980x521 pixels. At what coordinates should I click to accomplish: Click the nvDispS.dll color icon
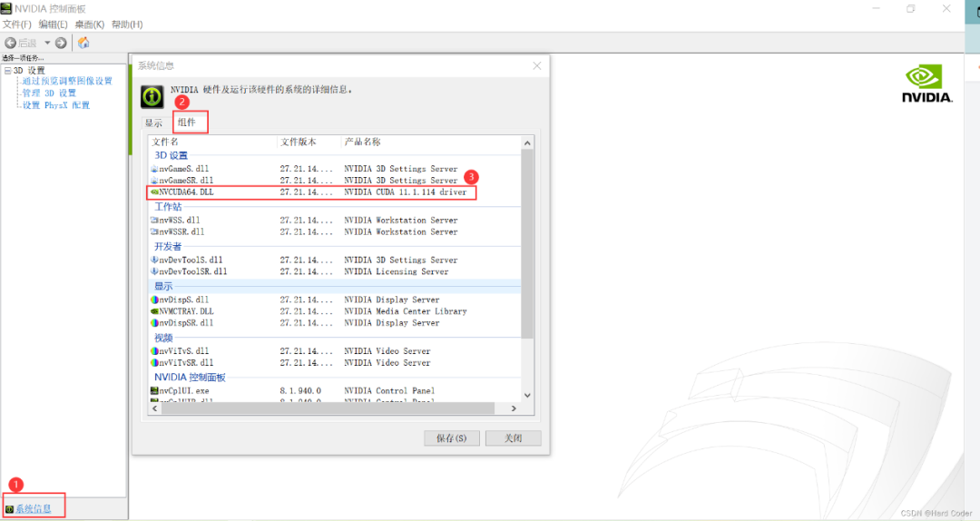(154, 300)
